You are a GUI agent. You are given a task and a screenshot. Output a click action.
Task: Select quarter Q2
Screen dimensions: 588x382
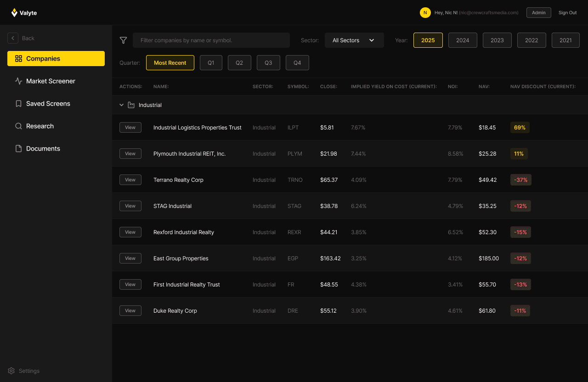239,63
